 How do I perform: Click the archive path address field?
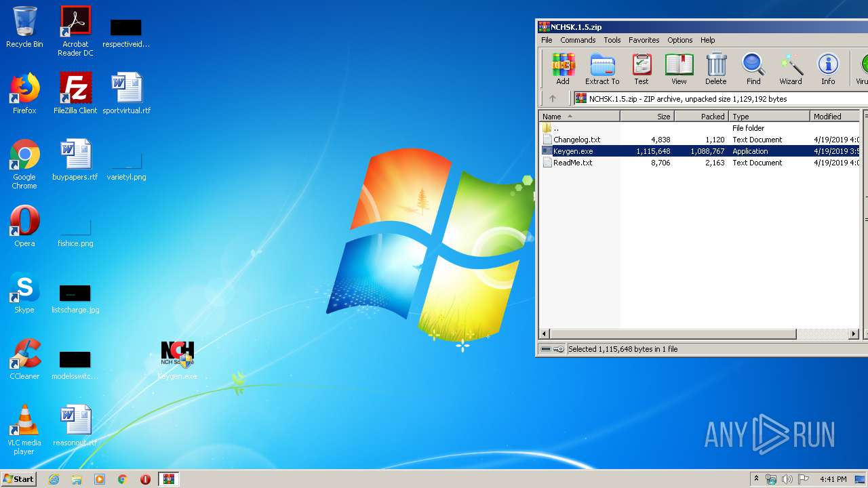click(720, 99)
